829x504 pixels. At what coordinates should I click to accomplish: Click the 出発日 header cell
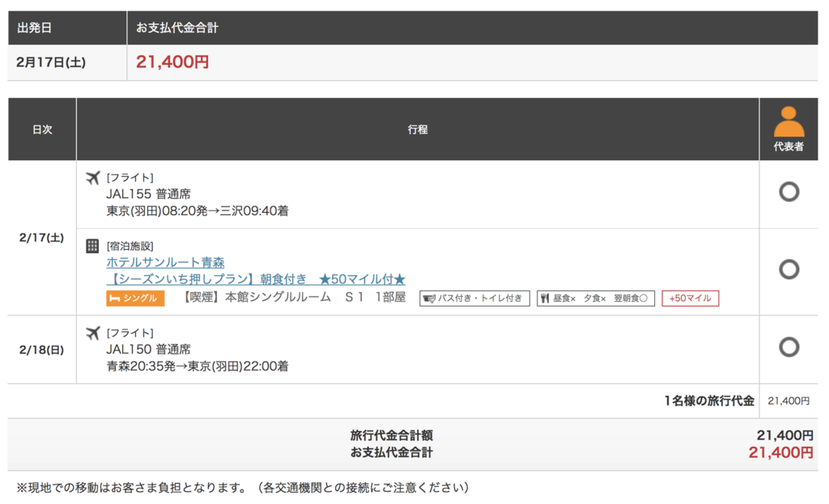pos(67,28)
